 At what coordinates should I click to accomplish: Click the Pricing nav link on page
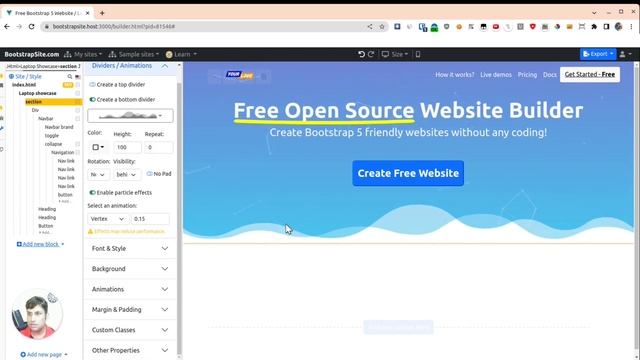click(527, 75)
